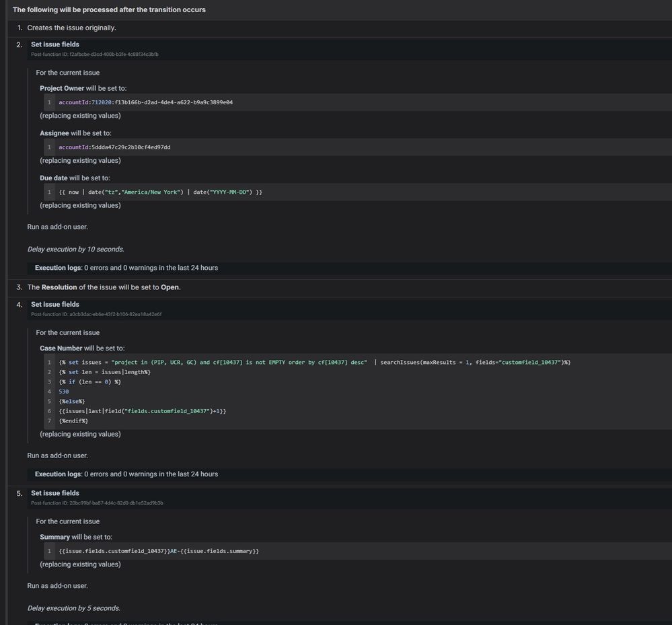Click code line 'set len = issues|length'
The width and height of the screenshot is (672, 625).
pos(104,372)
